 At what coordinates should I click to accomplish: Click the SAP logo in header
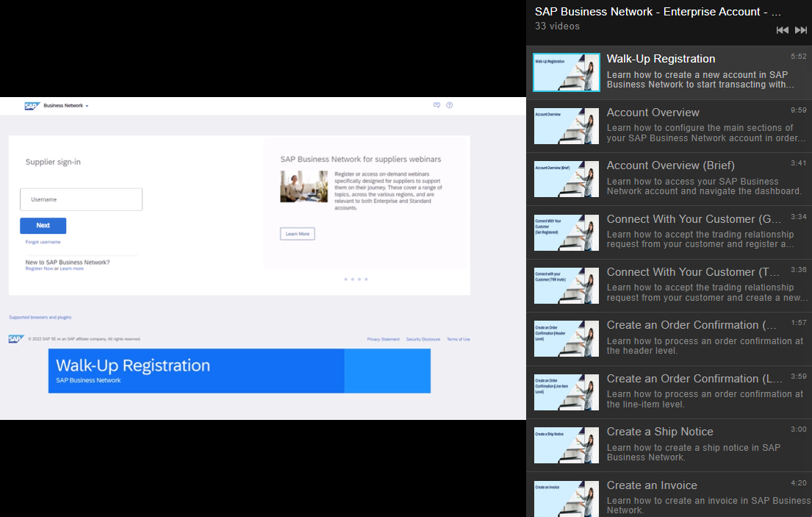click(x=32, y=106)
